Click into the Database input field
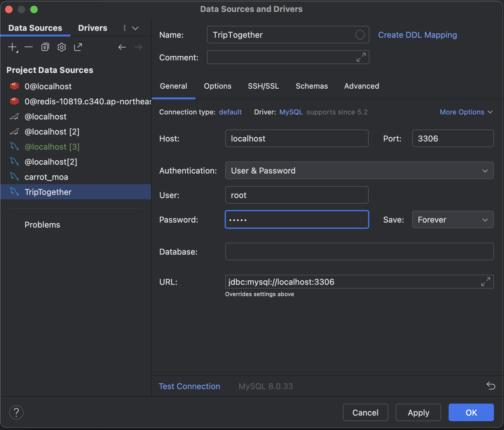The image size is (504, 430). [x=359, y=252]
